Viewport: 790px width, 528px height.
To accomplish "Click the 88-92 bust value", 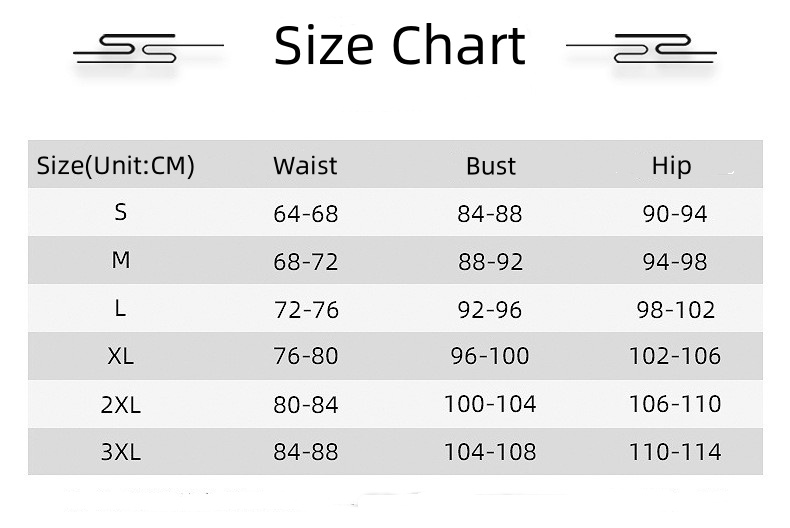I will pyautogui.click(x=490, y=262).
